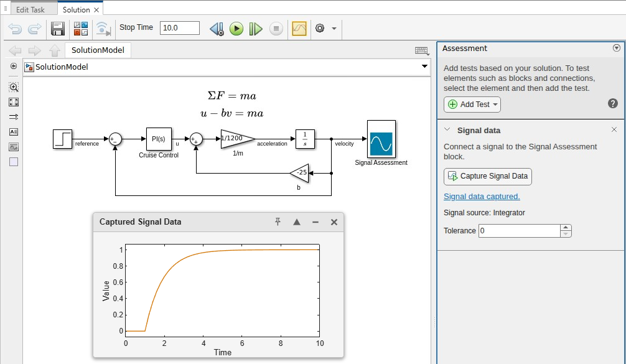Toggle fullscreen on the Captured Signal Data plot

pyautogui.click(x=296, y=222)
